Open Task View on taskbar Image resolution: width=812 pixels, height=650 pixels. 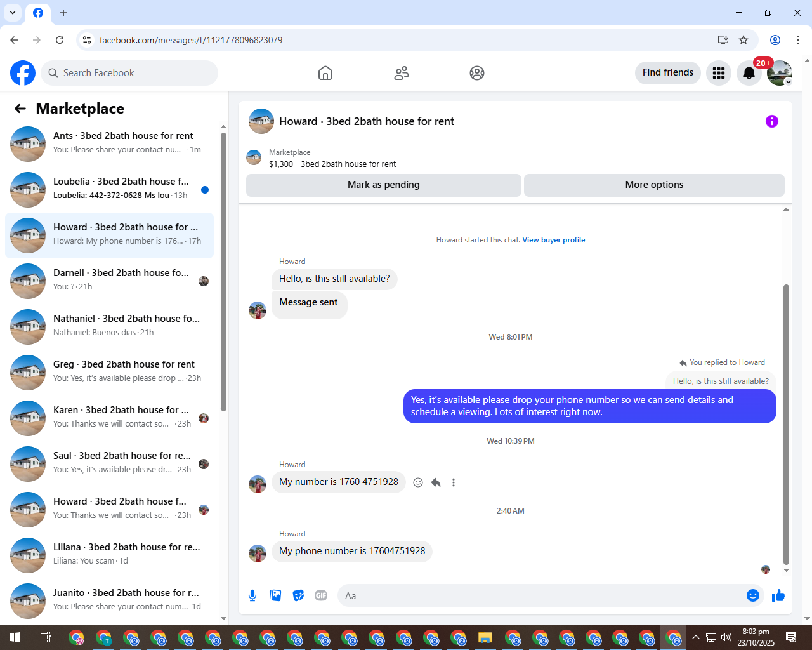click(x=46, y=637)
